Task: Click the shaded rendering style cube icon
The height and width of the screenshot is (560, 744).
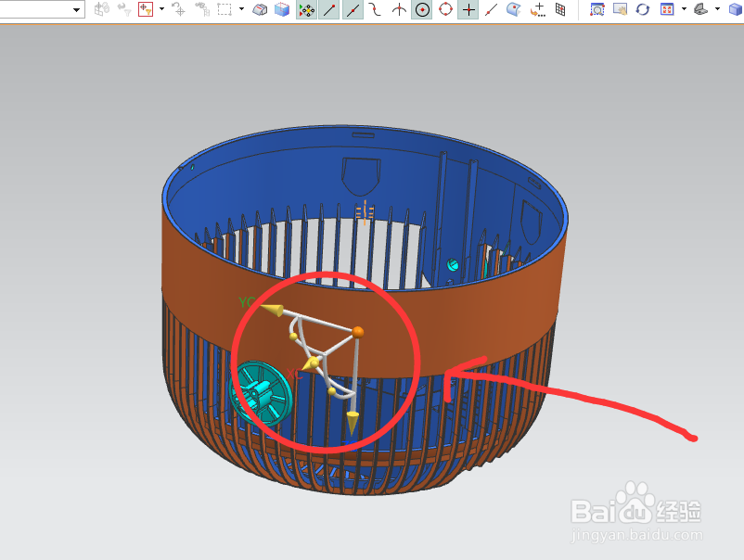Action: pyautogui.click(x=736, y=9)
